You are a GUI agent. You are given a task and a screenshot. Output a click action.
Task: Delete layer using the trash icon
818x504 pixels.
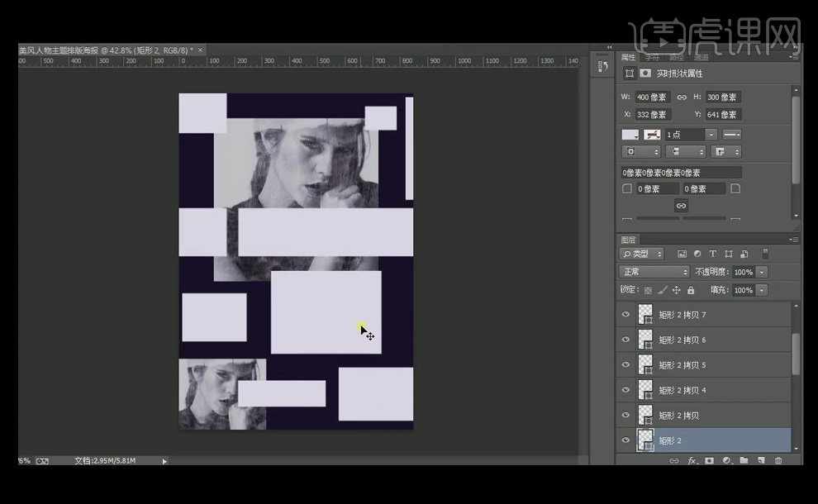click(x=778, y=460)
